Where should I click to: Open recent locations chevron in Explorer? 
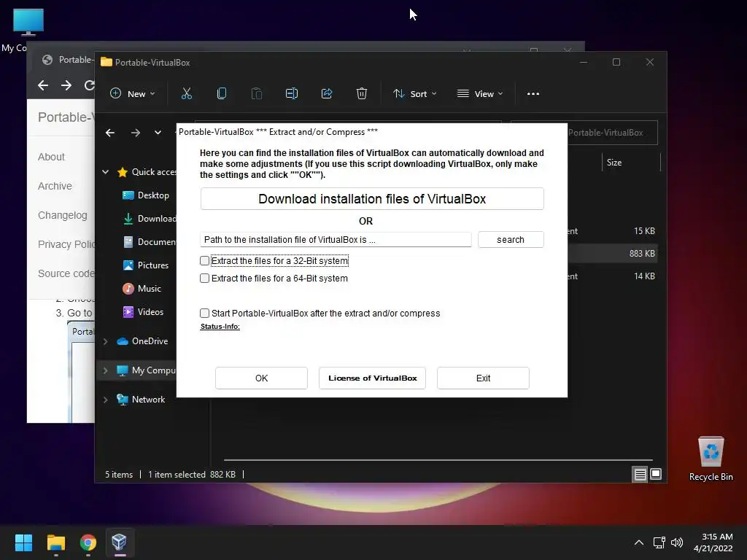click(158, 133)
